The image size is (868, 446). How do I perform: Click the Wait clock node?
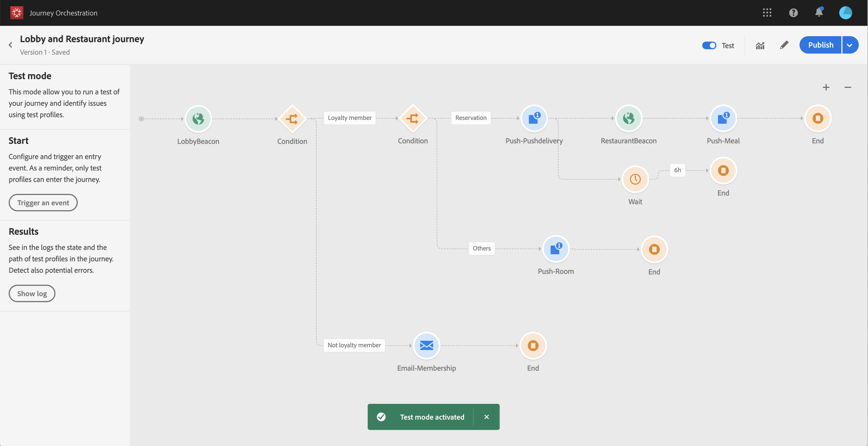coord(635,179)
